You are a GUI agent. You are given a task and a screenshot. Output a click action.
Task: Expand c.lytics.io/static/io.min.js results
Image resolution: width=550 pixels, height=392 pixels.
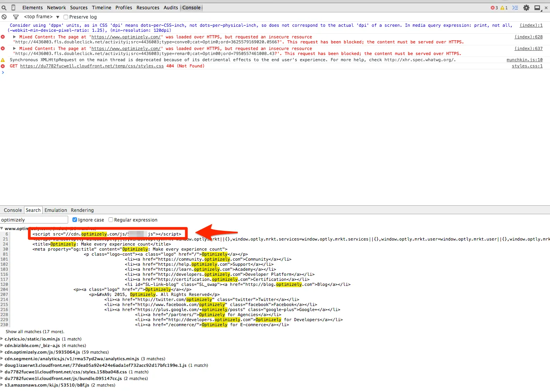tap(2, 339)
